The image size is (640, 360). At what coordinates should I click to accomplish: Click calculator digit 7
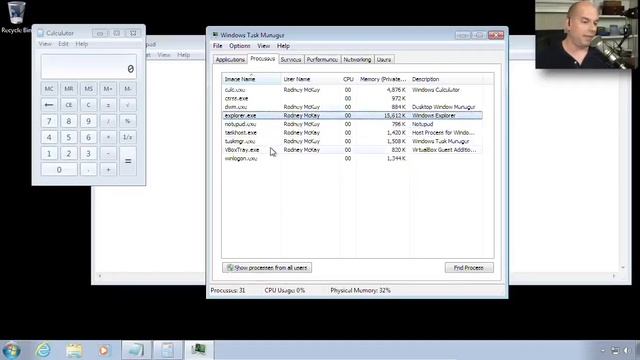(x=49, y=121)
